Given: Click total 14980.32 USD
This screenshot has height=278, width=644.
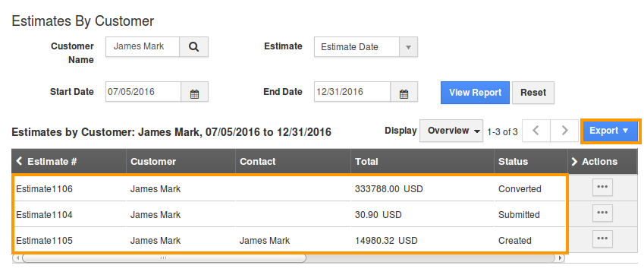Looking at the screenshot, I should [386, 241].
